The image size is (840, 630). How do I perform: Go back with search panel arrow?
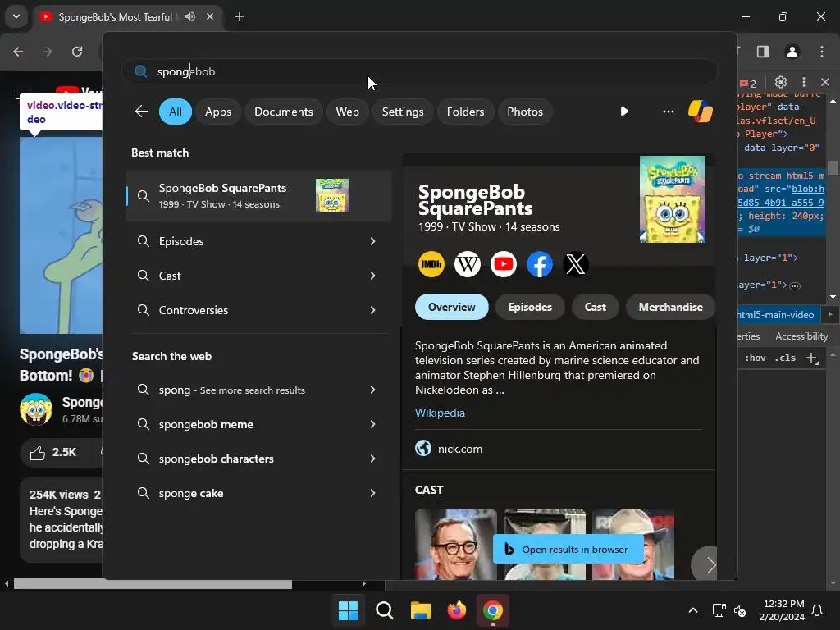point(141,112)
